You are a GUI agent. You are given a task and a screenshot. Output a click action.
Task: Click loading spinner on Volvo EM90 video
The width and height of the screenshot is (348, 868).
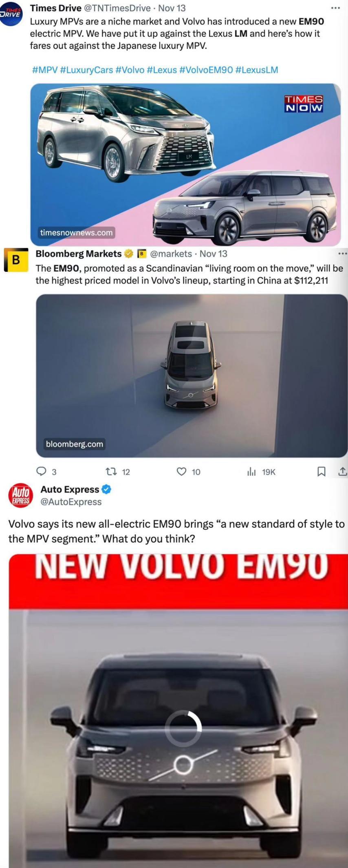click(183, 729)
